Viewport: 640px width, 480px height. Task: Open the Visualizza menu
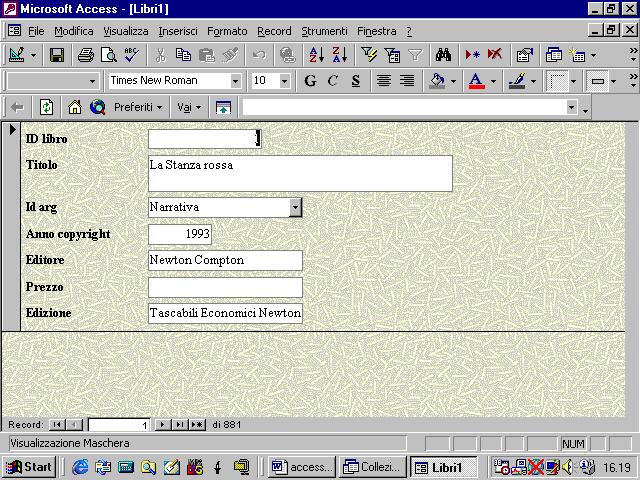[126, 31]
